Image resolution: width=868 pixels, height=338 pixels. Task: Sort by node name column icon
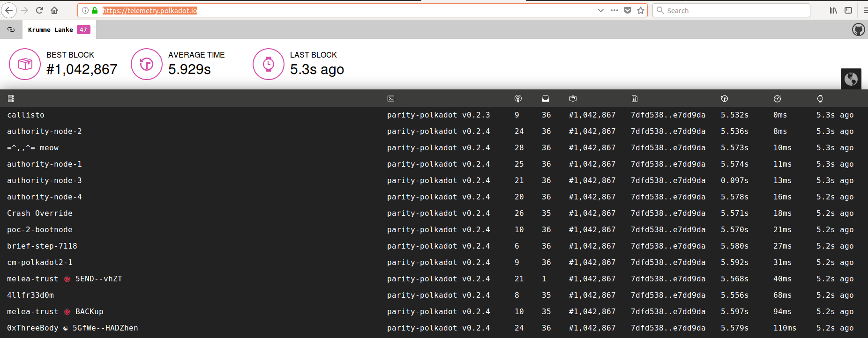coord(11,98)
